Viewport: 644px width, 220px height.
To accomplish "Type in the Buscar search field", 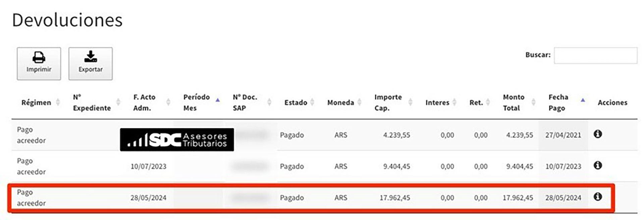I will click(595, 55).
